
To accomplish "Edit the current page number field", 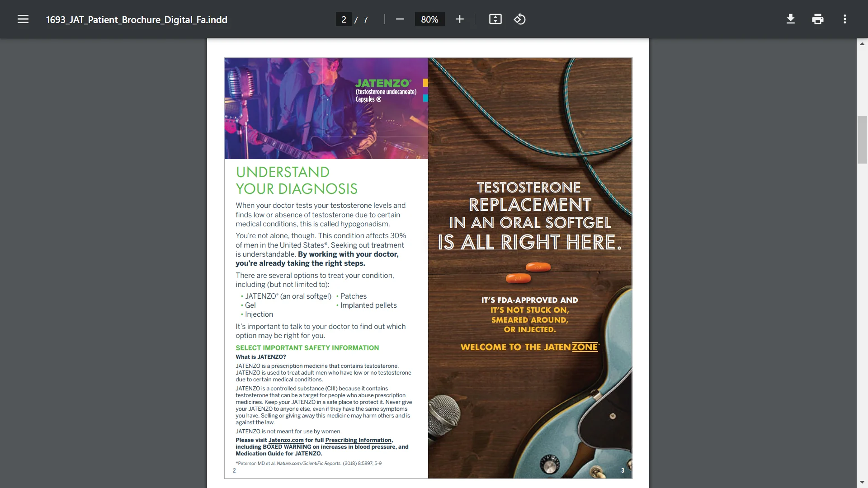I will [344, 19].
